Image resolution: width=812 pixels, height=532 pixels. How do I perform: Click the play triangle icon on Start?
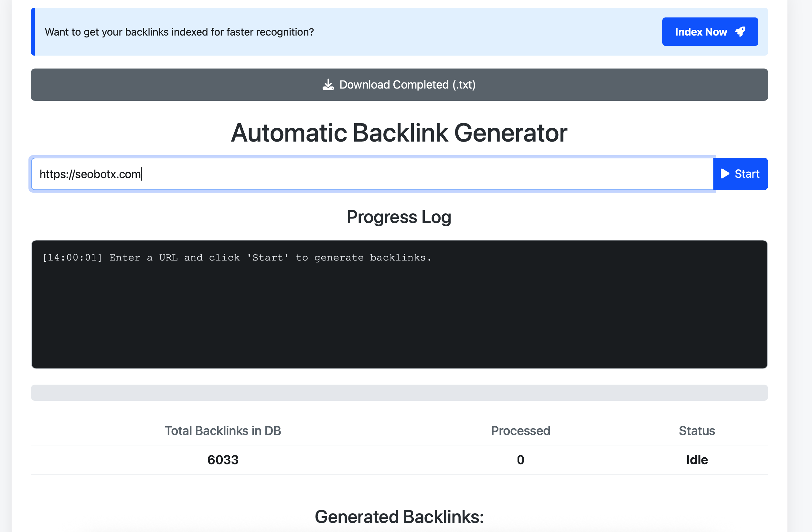(725, 174)
